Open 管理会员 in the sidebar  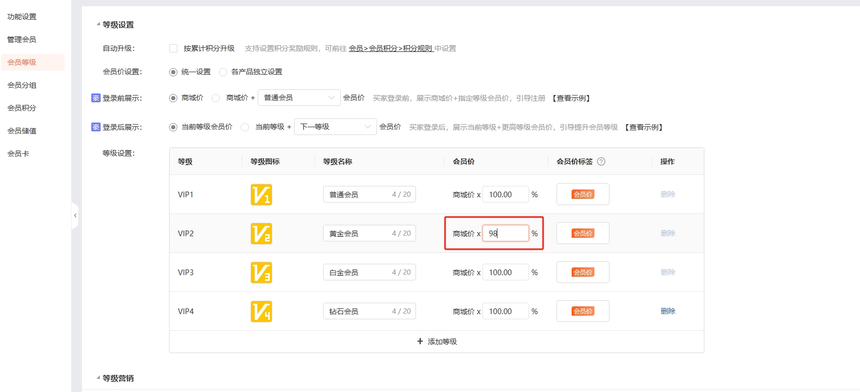click(22, 39)
